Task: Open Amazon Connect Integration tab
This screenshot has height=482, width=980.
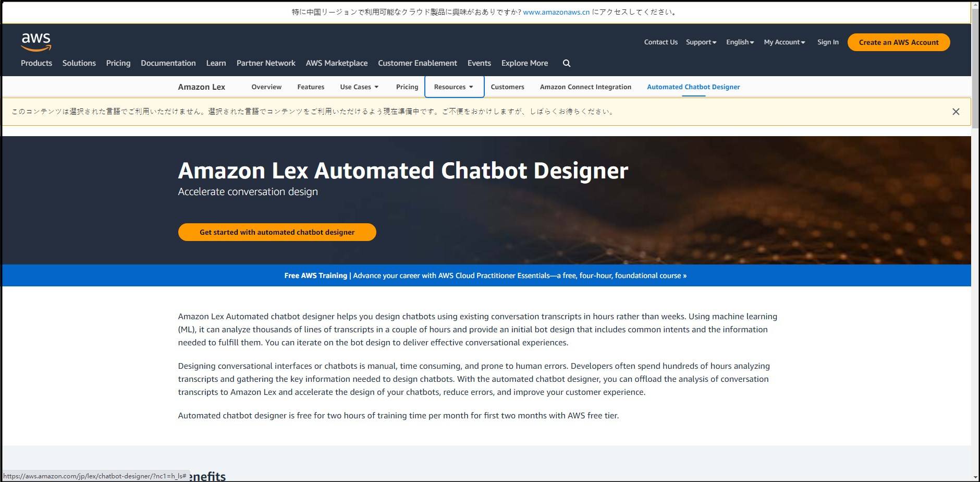Action: click(585, 87)
